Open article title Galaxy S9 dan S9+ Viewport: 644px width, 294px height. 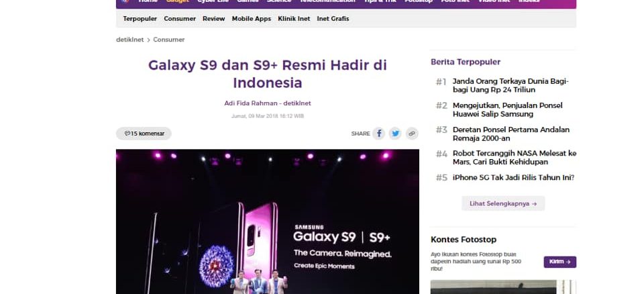pyautogui.click(x=268, y=74)
